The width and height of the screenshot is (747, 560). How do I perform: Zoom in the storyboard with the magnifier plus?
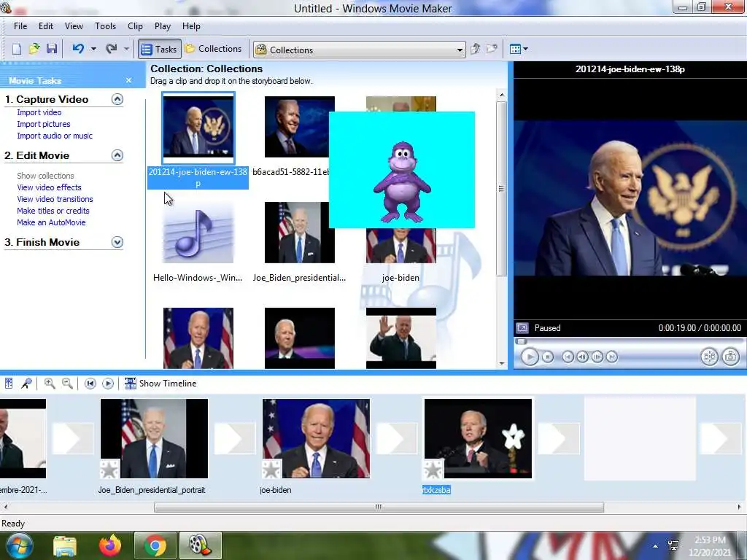coord(49,384)
